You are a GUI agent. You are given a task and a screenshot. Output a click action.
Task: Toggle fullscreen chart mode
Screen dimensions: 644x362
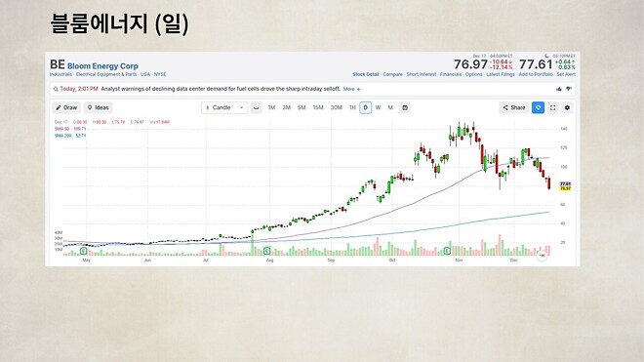553,107
